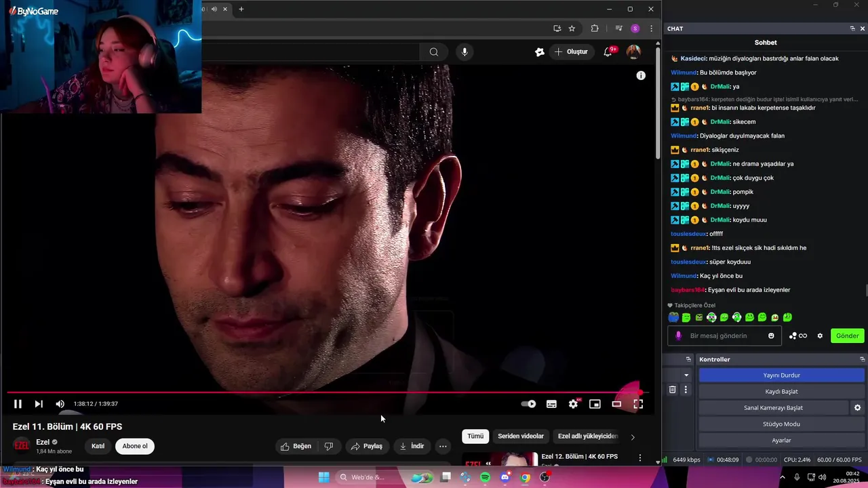Open options for Ezel 12. Bölüm

point(639,458)
